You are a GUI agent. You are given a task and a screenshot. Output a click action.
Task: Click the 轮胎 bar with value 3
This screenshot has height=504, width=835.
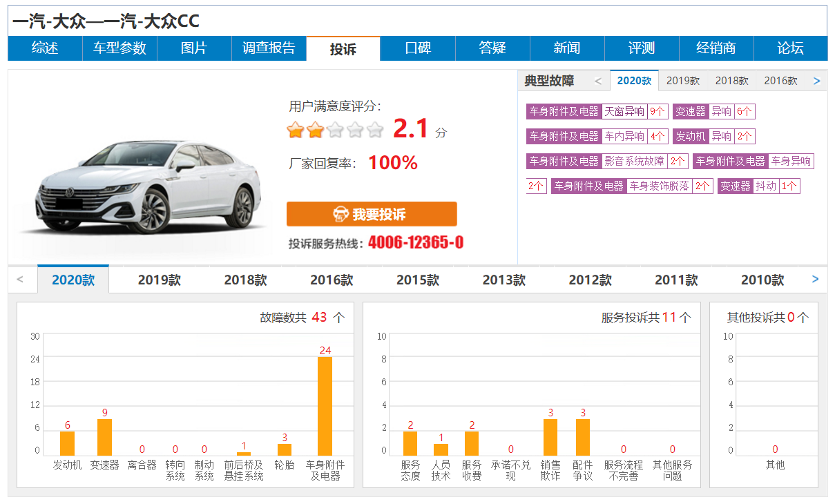285,449
